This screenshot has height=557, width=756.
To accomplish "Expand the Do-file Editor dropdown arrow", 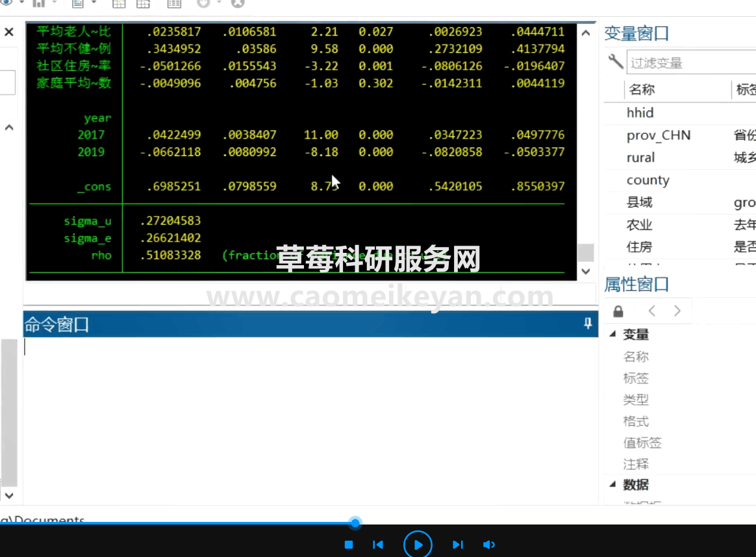I will [x=94, y=3].
